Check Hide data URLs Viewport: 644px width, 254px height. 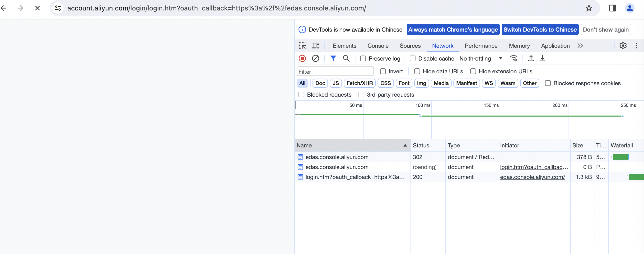click(x=417, y=71)
